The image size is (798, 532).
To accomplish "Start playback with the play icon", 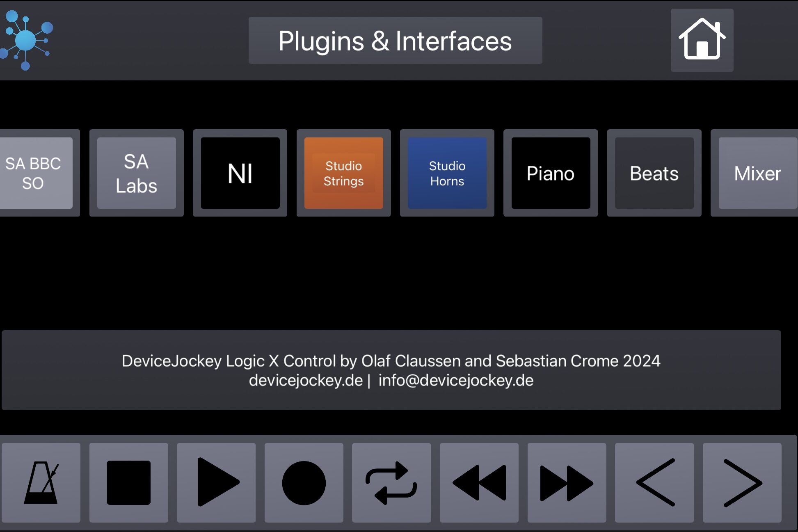I will [216, 482].
